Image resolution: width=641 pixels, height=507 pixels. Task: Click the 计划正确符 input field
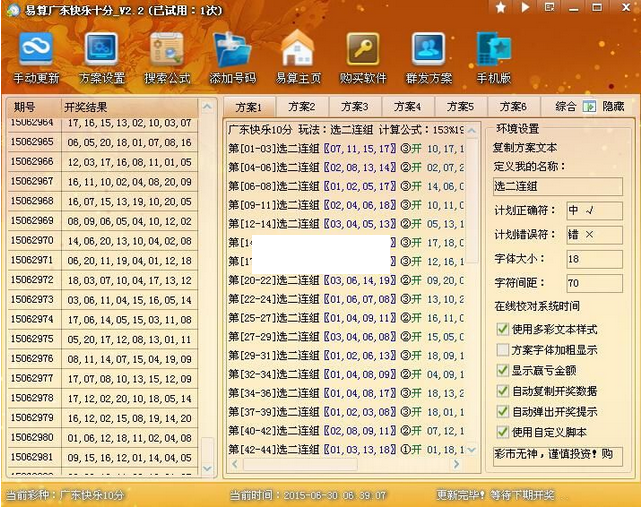(594, 211)
